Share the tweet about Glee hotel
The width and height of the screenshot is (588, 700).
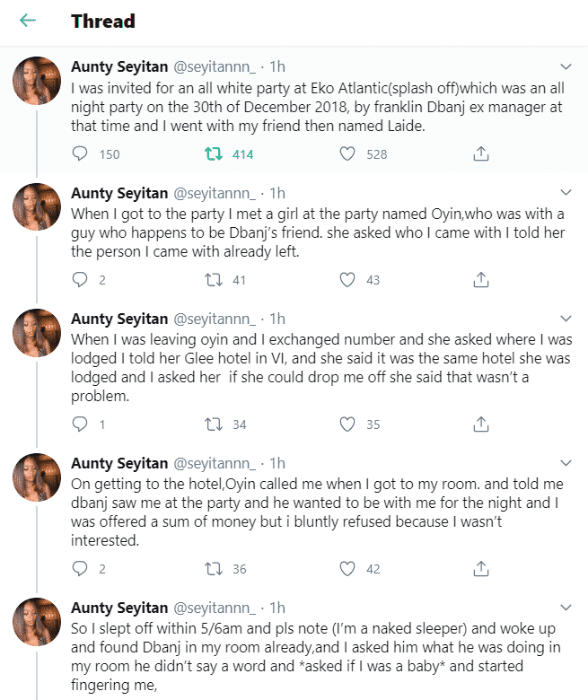(481, 424)
